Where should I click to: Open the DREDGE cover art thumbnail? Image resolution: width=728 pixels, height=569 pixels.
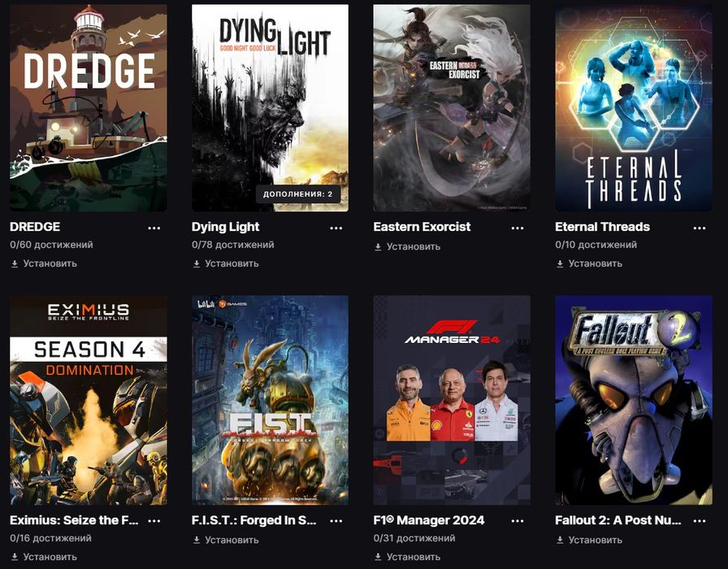89,108
